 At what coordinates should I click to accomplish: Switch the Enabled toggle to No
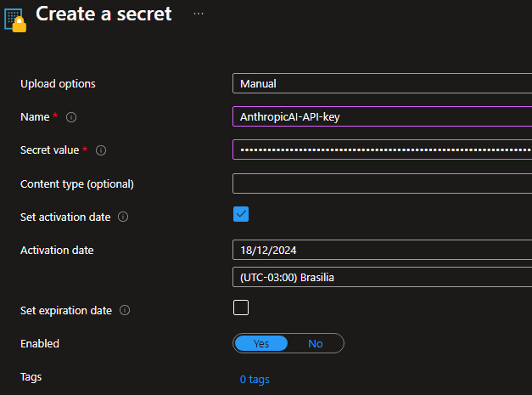(x=316, y=344)
